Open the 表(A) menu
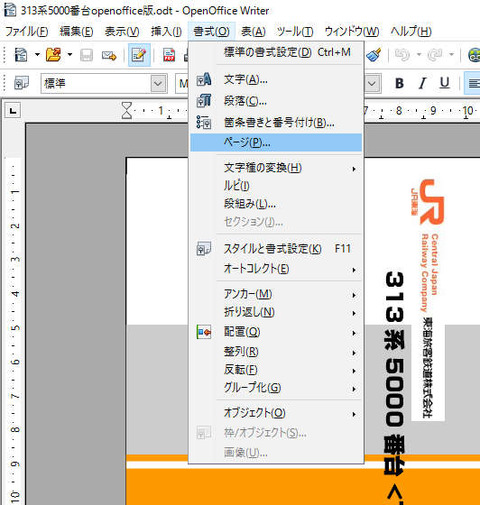 point(253,32)
